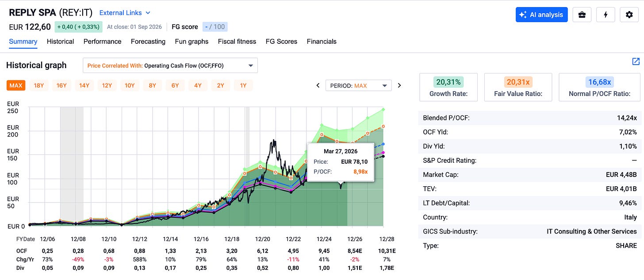Image resolution: width=644 pixels, height=280 pixels.
Task: Open the settings gear icon
Action: (629, 15)
